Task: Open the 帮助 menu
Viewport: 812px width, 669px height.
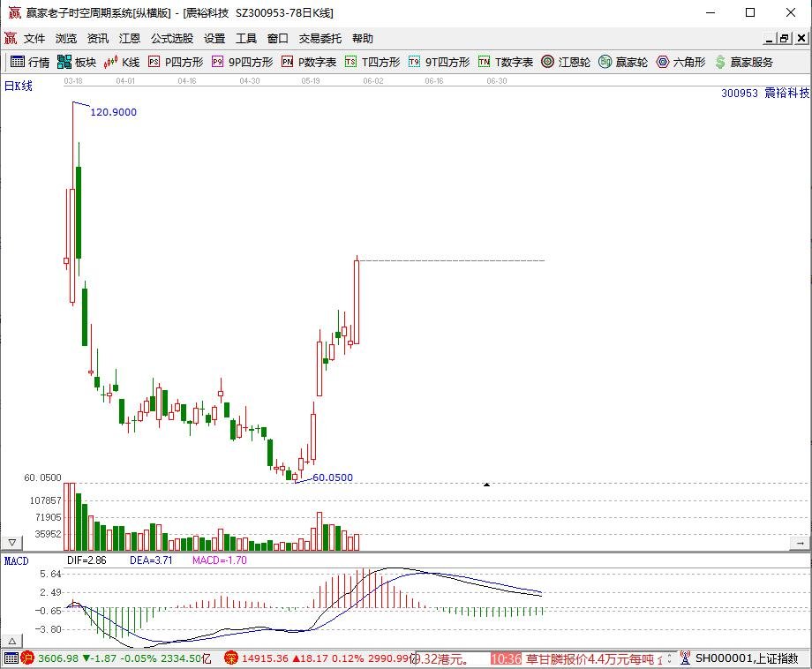Action: (363, 38)
